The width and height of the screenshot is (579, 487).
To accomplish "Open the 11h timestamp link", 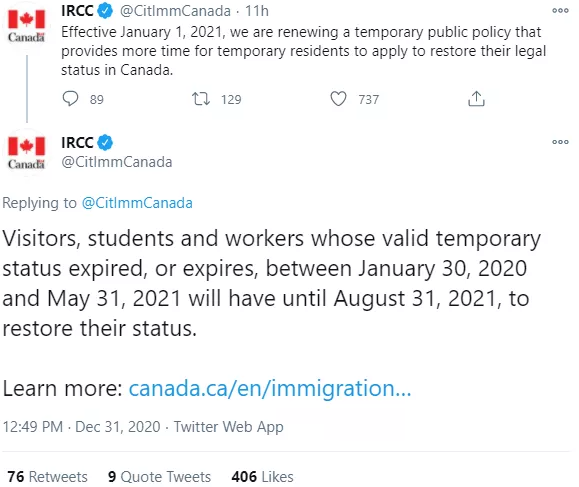I will click(257, 11).
